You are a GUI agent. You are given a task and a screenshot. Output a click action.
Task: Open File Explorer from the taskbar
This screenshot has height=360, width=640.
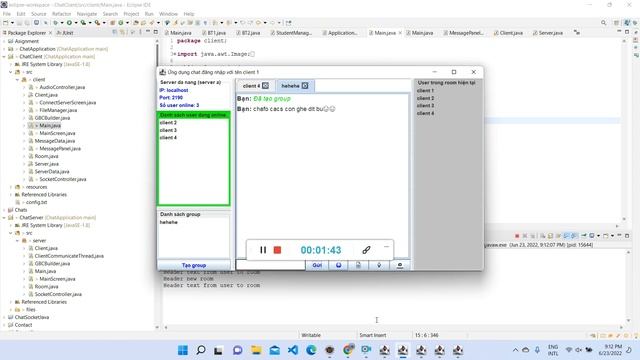click(256, 350)
